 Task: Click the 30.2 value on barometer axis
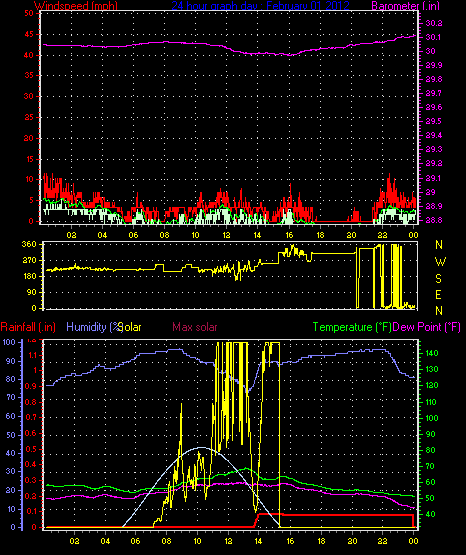tap(434, 23)
